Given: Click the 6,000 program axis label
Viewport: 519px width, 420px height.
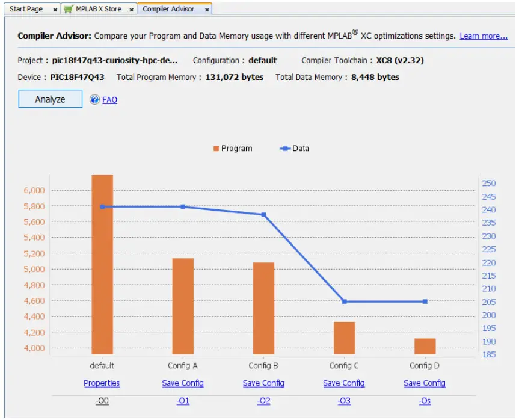Looking at the screenshot, I should point(34,191).
